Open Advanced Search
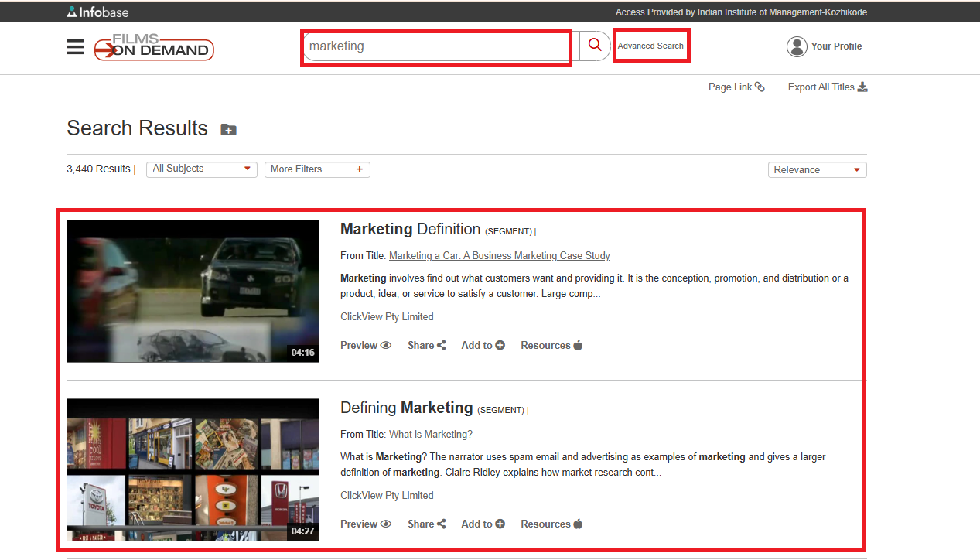The width and height of the screenshot is (980, 560). pyautogui.click(x=650, y=46)
